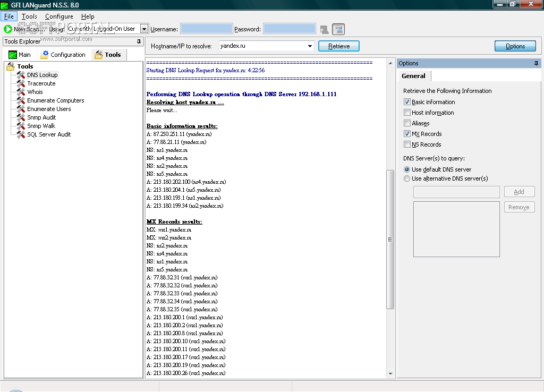Screen dimensions: 544x392
Task: Open the Configure menu
Action: (59, 16)
